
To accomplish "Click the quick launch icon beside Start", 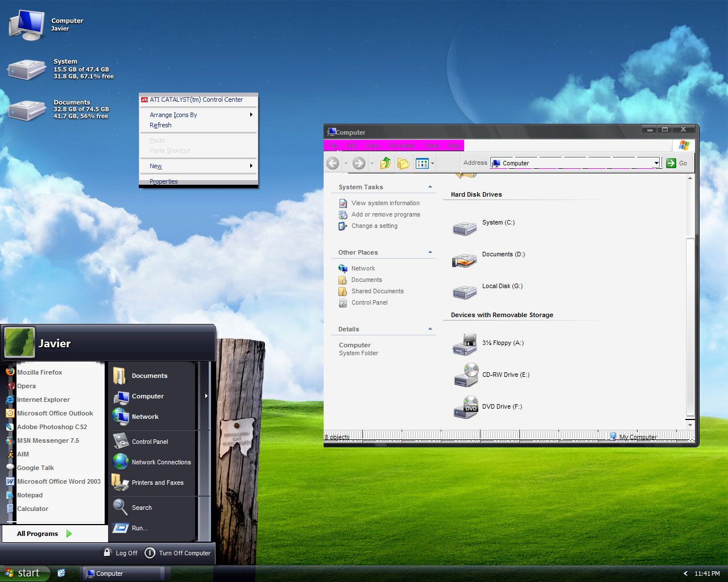I will [61, 573].
